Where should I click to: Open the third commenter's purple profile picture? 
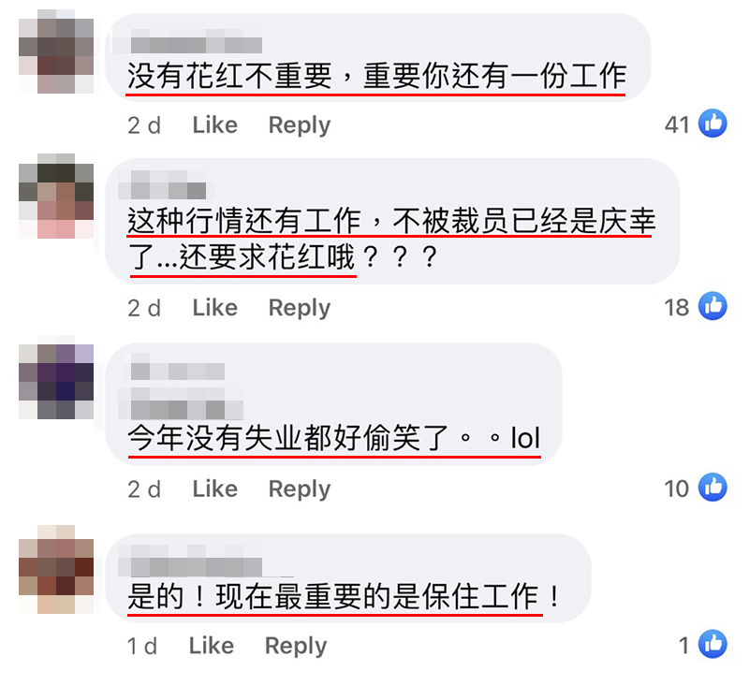point(56,377)
